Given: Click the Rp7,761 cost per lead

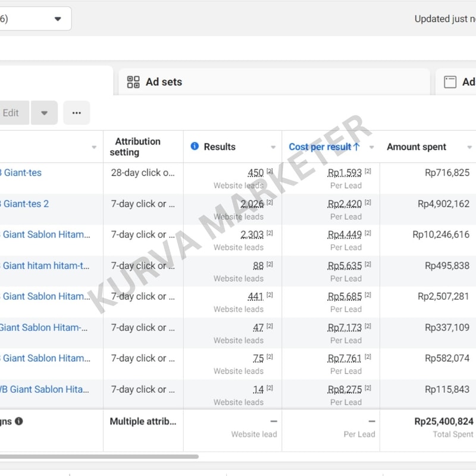Looking at the screenshot, I should 345,359.
